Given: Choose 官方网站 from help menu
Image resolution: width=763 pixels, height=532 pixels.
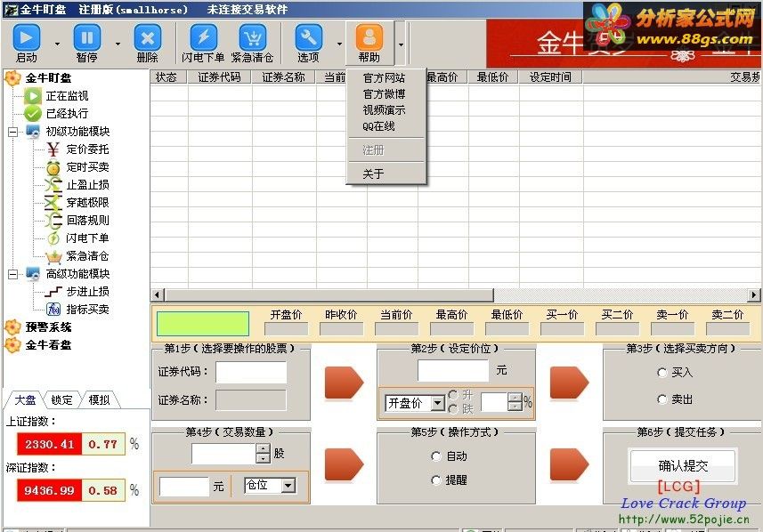Looking at the screenshot, I should coord(384,77).
